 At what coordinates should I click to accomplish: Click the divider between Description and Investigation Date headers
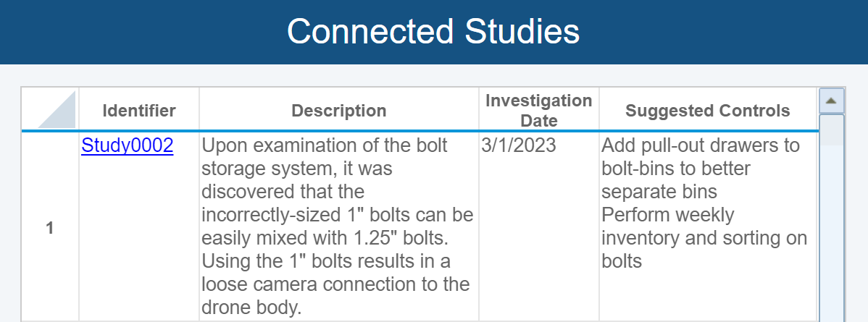click(x=479, y=110)
